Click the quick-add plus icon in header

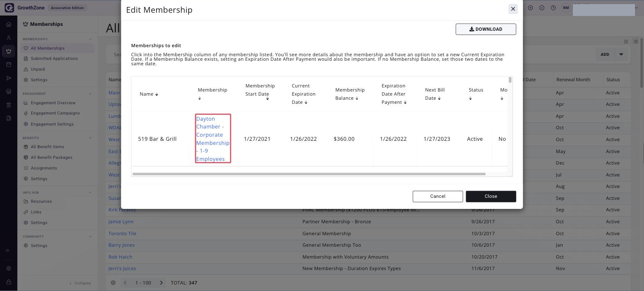[531, 8]
